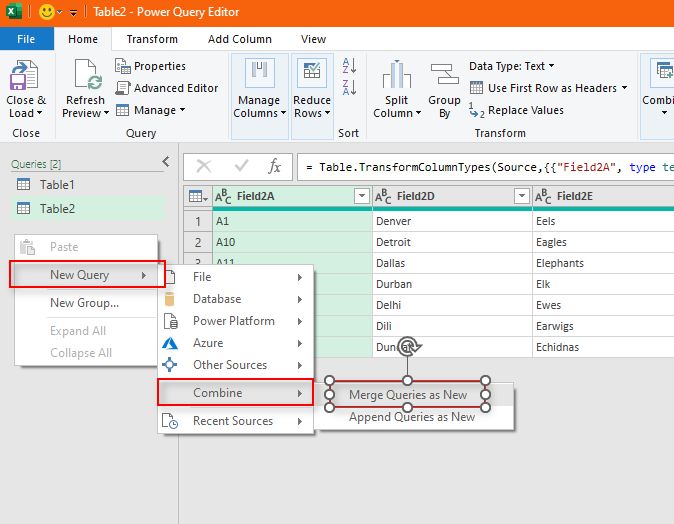The image size is (674, 524).
Task: Open the Power Platform submenu item
Action: 236,321
